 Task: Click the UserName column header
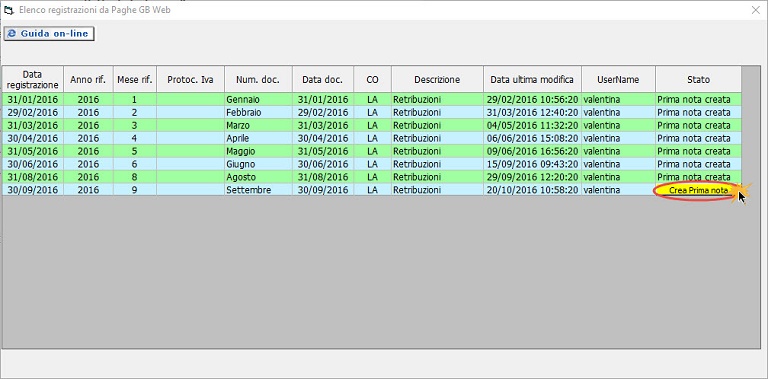point(619,79)
